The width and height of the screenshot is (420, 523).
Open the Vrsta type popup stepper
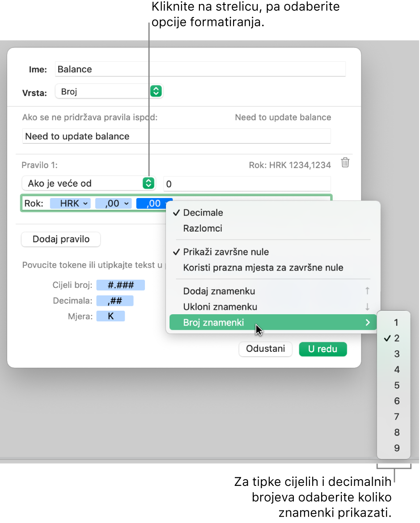[156, 91]
